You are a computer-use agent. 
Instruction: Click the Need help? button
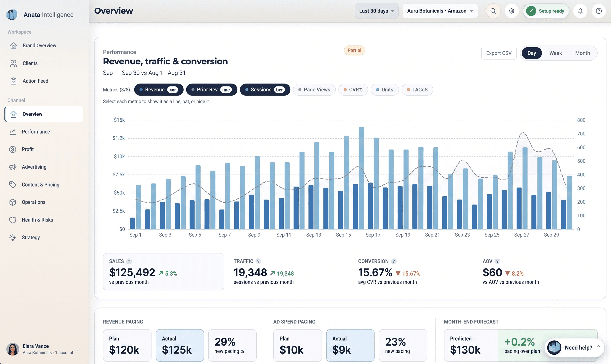[574, 348]
